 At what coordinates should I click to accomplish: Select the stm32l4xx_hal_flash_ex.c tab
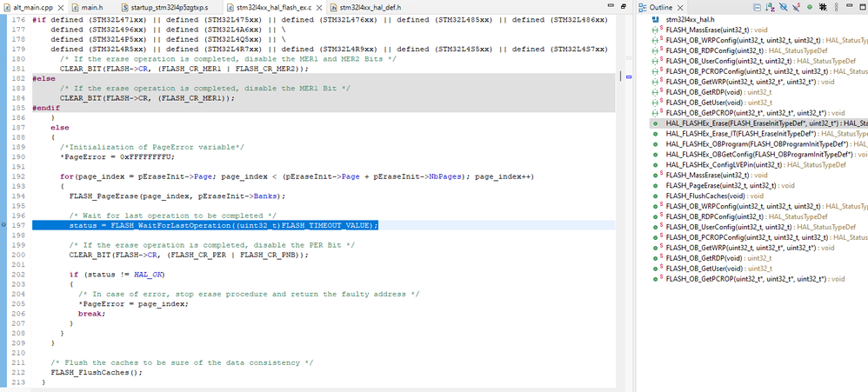click(x=273, y=8)
